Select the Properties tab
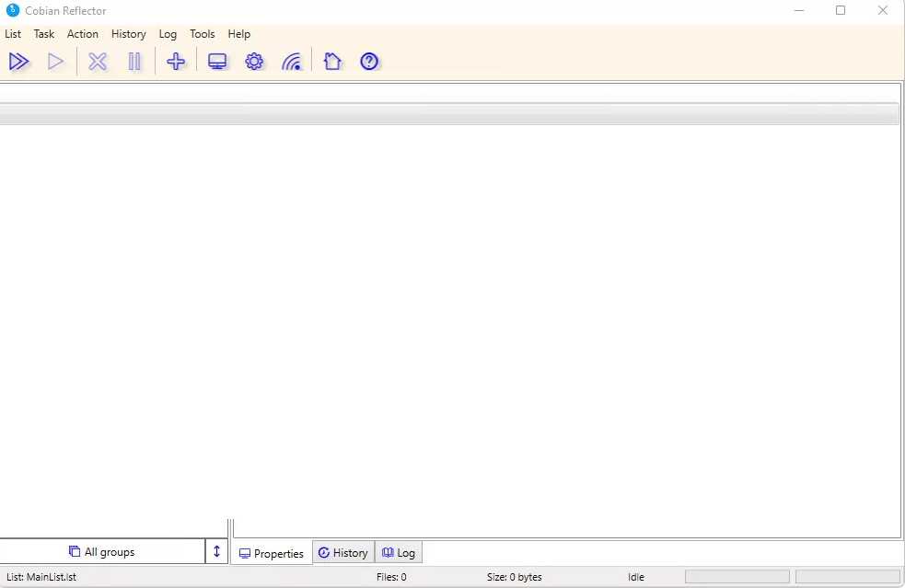905x588 pixels. [272, 553]
